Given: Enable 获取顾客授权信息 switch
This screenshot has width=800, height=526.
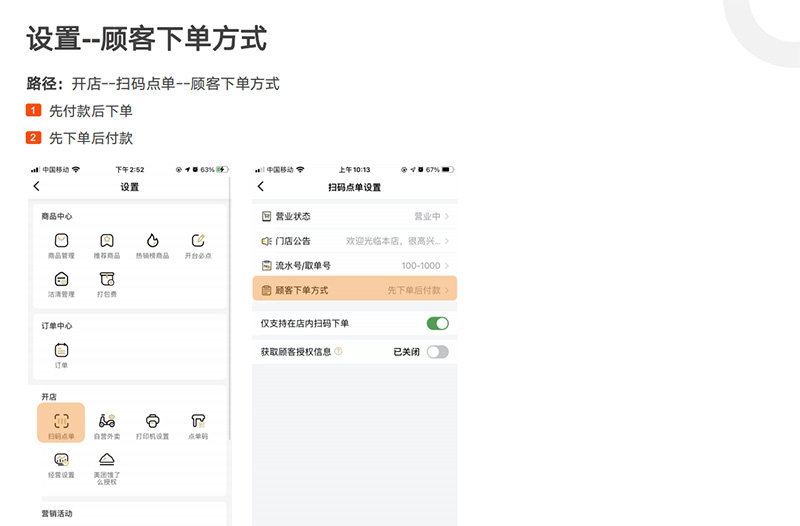Looking at the screenshot, I should coord(438,352).
